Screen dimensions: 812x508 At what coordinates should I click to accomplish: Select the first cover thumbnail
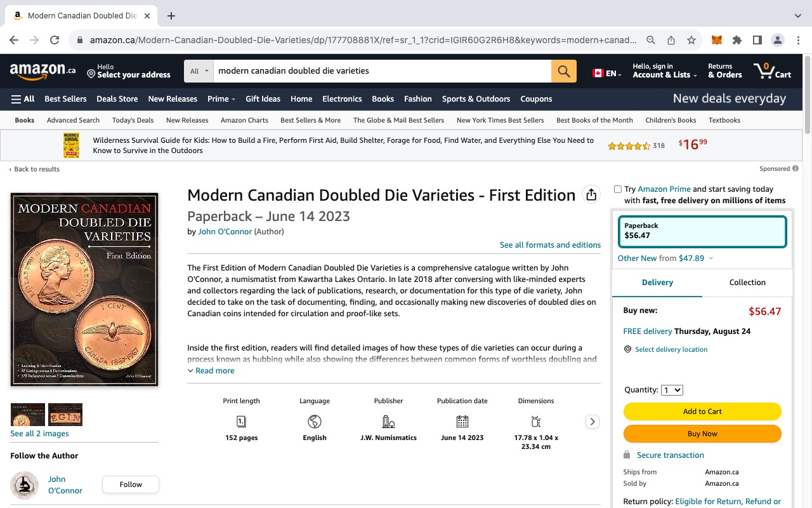[x=28, y=415]
